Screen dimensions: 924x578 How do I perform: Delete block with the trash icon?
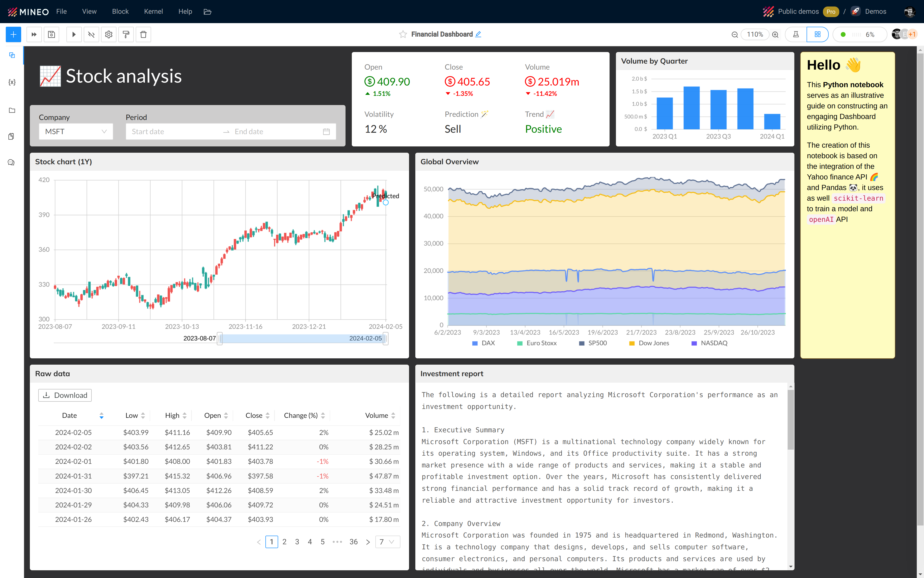144,34
